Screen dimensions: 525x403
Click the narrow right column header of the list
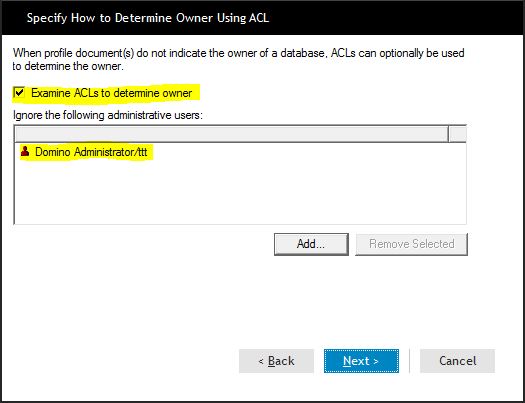pos(457,134)
